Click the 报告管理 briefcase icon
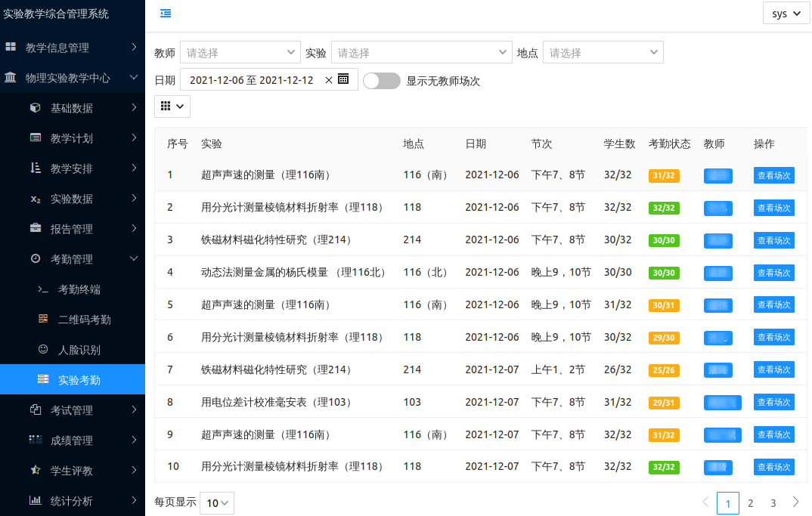Image resolution: width=812 pixels, height=516 pixels. [36, 229]
